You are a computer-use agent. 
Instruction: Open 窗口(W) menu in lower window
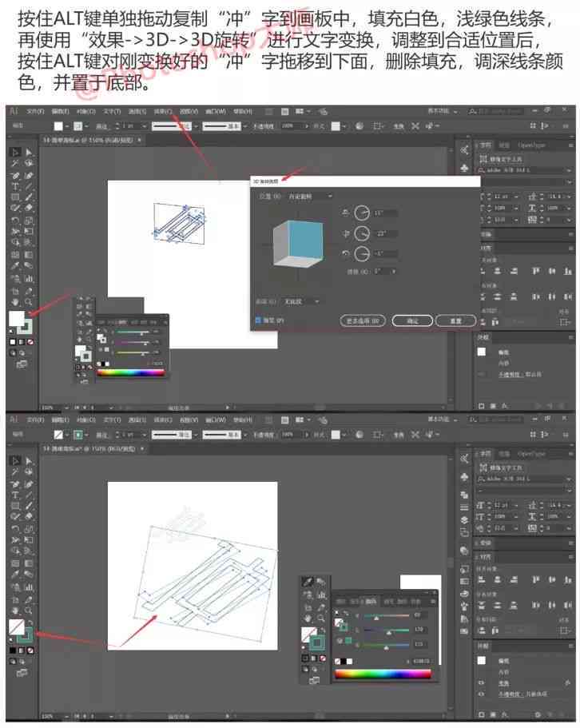tap(216, 420)
